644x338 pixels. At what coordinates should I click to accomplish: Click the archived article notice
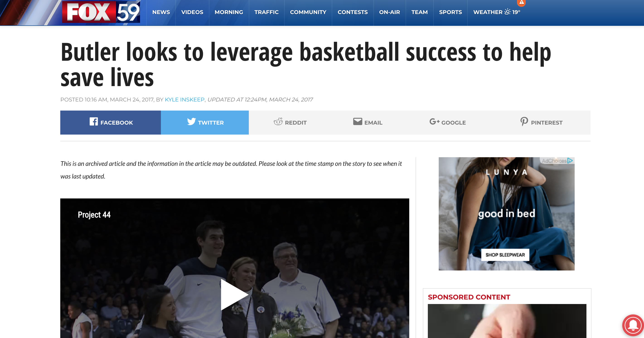[231, 170]
